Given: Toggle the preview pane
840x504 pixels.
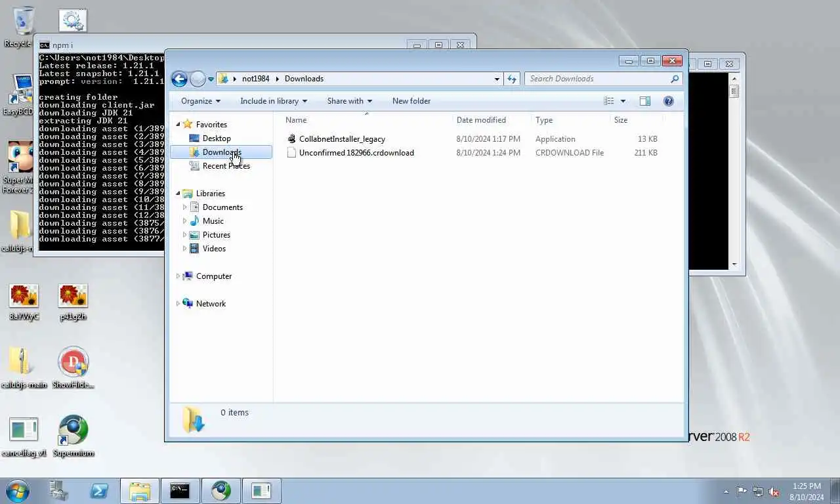Looking at the screenshot, I should (645, 101).
